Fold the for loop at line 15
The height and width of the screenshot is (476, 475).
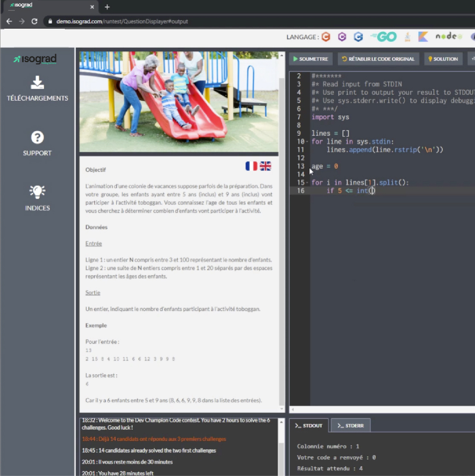[x=307, y=183]
